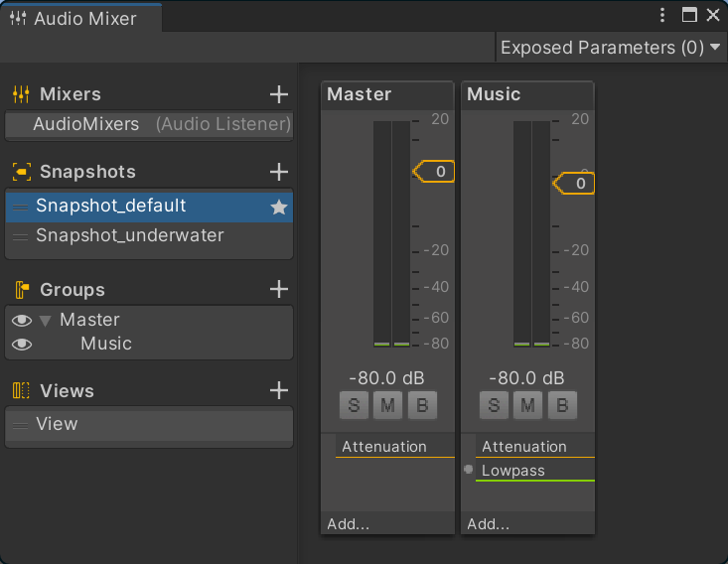Add a new group with plus icon
This screenshot has height=564, width=728.
click(x=279, y=290)
